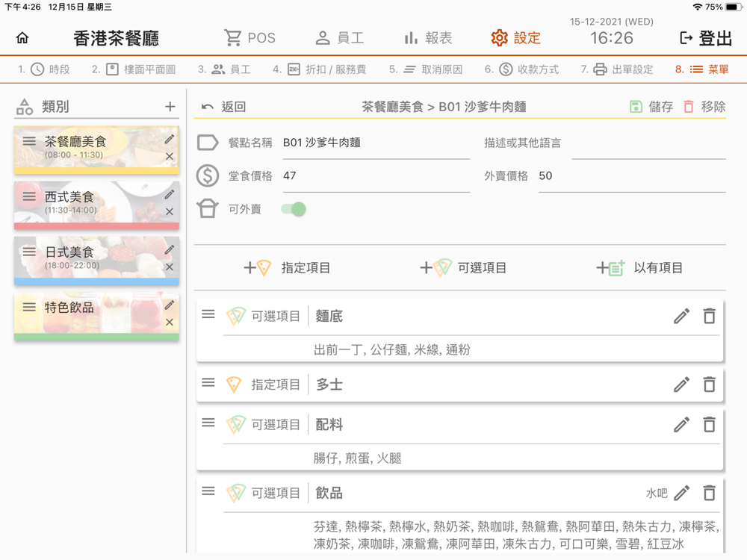Edit the 多士 fixed item

(681, 385)
